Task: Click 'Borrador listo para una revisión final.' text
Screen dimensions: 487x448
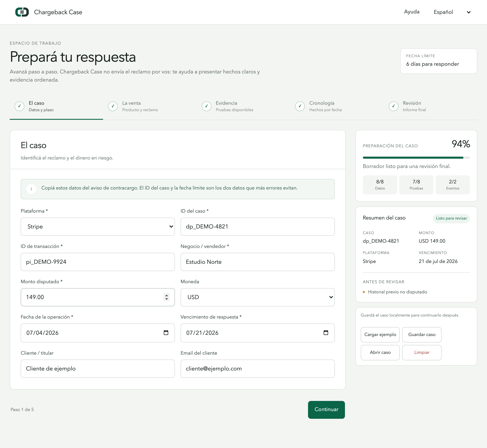Action: (x=406, y=166)
